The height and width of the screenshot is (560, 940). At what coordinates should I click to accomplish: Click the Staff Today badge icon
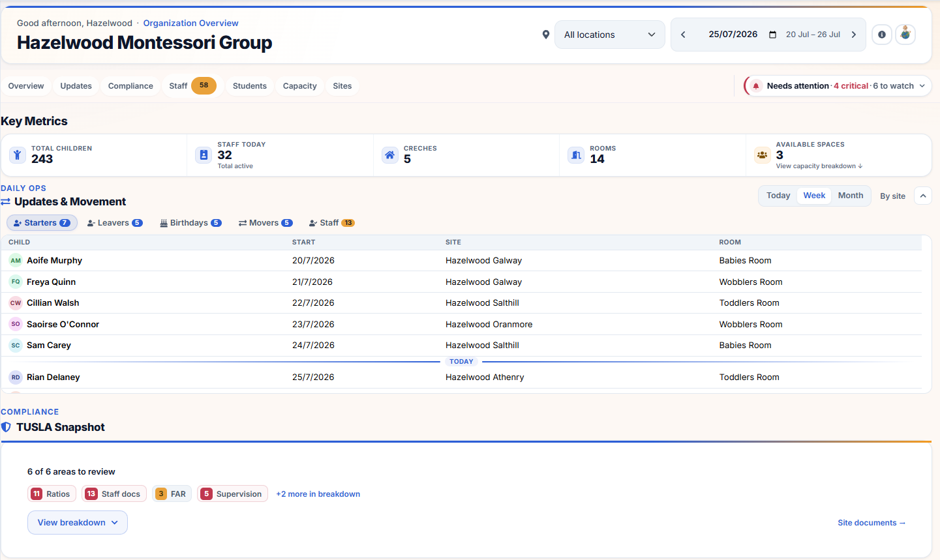click(204, 155)
